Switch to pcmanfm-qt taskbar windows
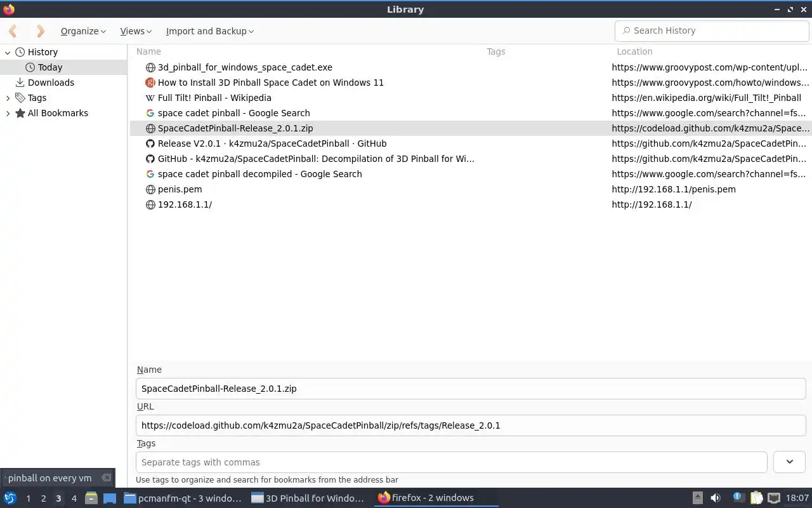The width and height of the screenshot is (812, 508). [x=183, y=498]
